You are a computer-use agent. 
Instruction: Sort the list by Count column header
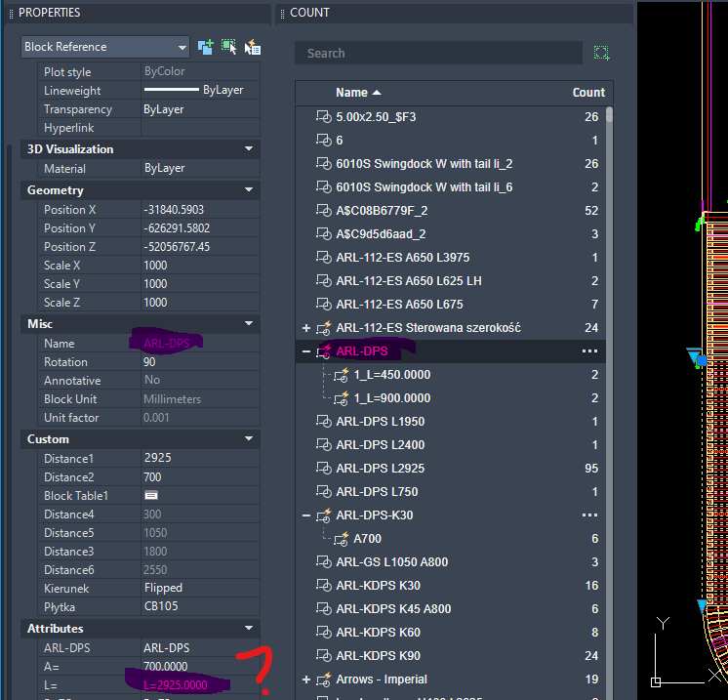[588, 93]
